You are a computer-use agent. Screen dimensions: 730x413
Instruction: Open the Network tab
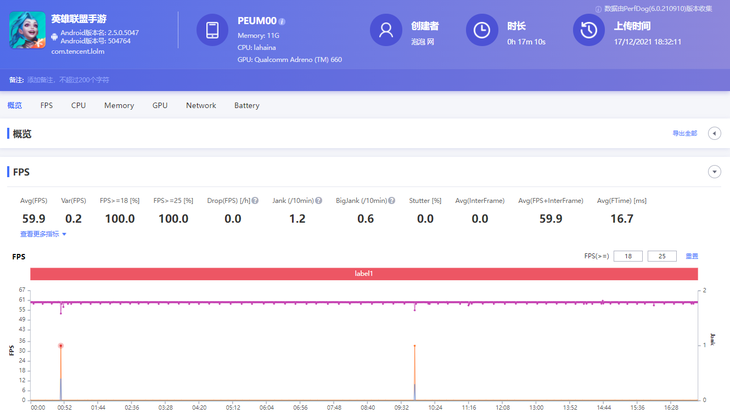pyautogui.click(x=201, y=105)
